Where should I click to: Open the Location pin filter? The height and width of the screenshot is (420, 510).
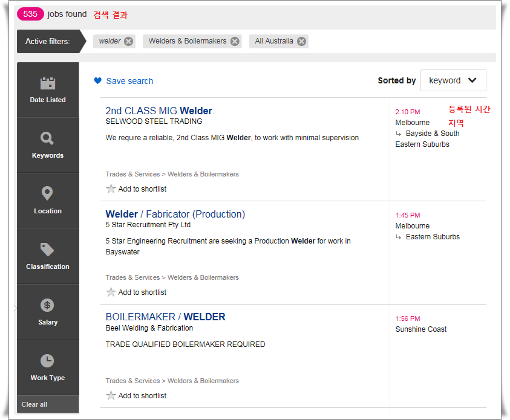(x=48, y=201)
